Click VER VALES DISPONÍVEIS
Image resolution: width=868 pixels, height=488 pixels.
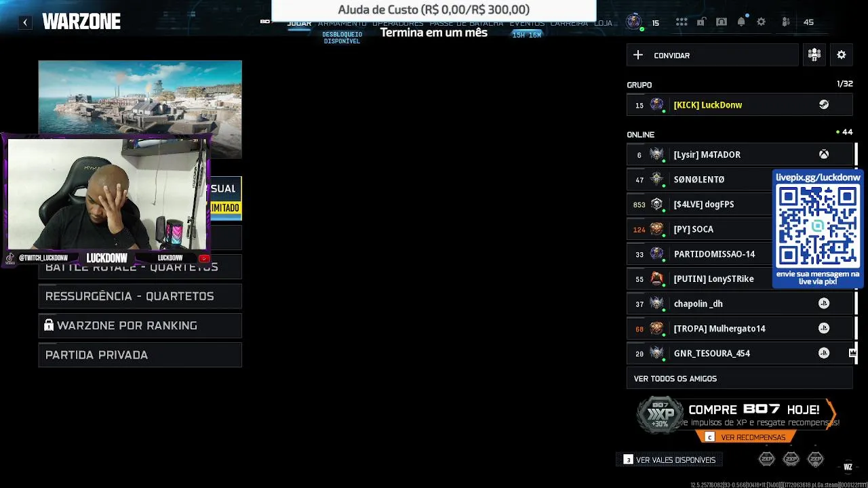pos(670,460)
